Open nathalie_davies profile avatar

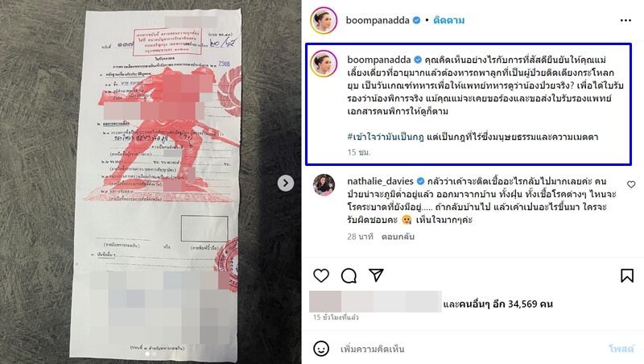click(324, 185)
